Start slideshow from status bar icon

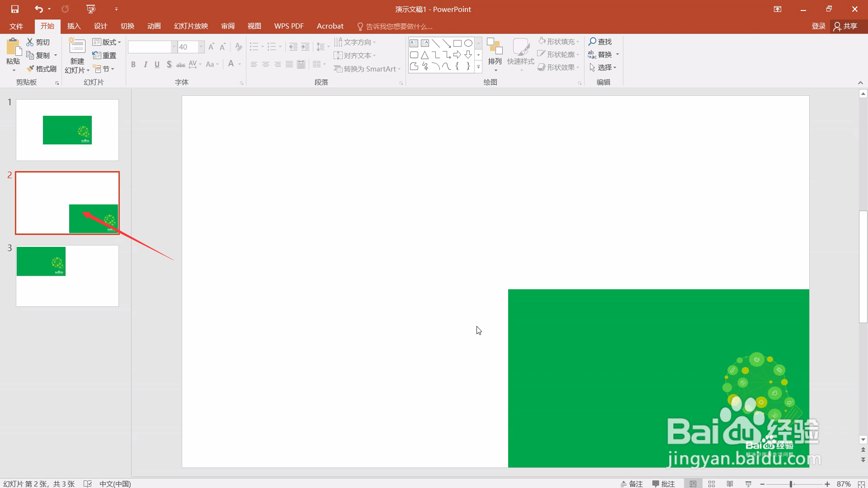point(748,484)
